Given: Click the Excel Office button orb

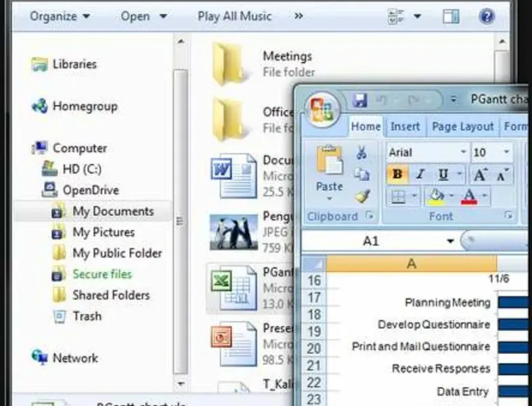Looking at the screenshot, I should click(x=323, y=110).
